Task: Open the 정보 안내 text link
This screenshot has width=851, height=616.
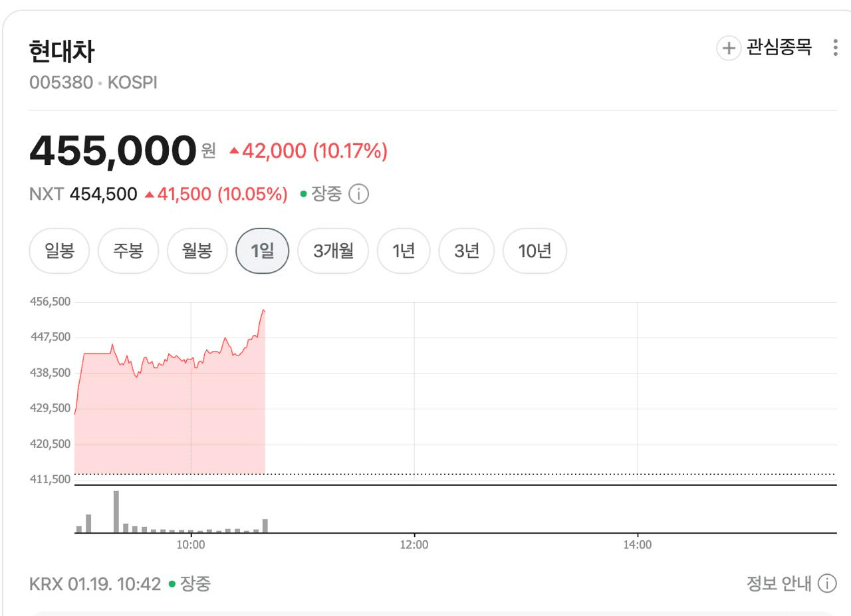Action: pos(779,583)
